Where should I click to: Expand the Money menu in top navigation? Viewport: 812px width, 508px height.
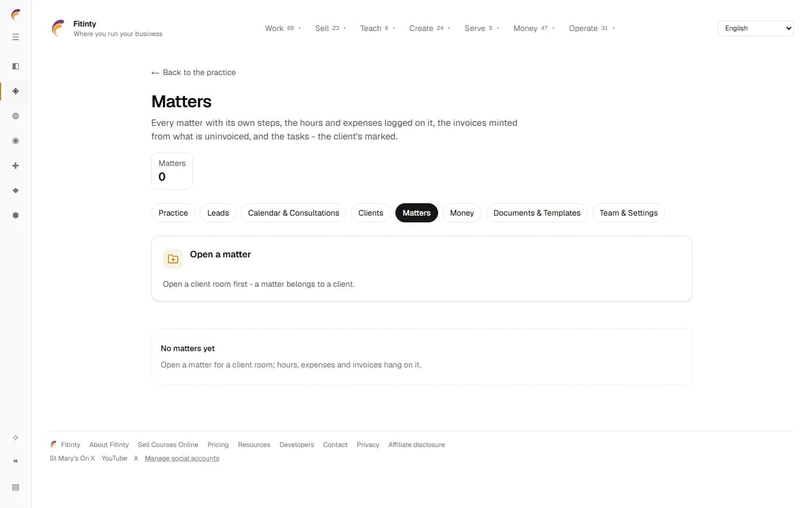(534, 28)
